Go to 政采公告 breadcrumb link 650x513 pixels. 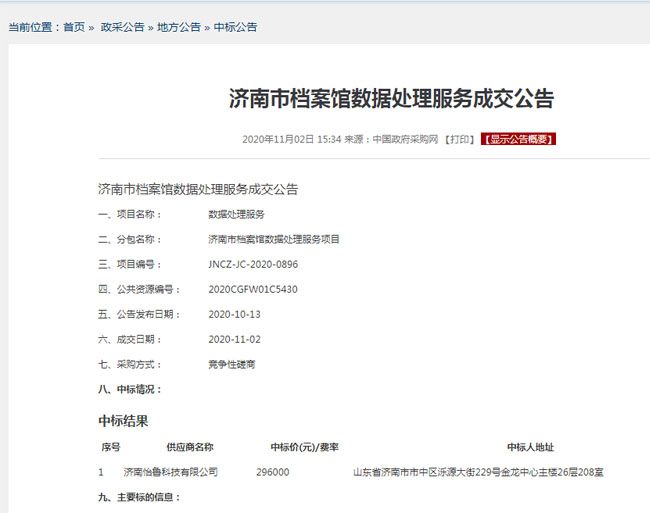click(x=122, y=27)
